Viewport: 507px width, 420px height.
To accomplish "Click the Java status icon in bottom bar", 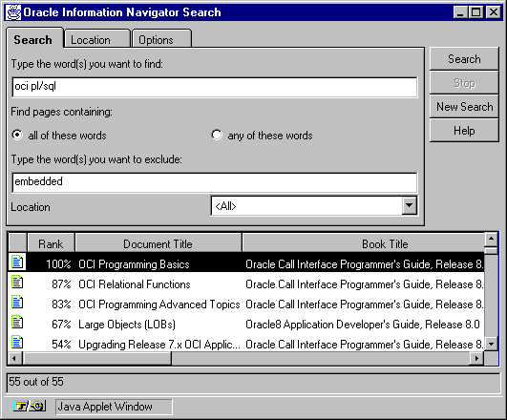I will pos(30,406).
